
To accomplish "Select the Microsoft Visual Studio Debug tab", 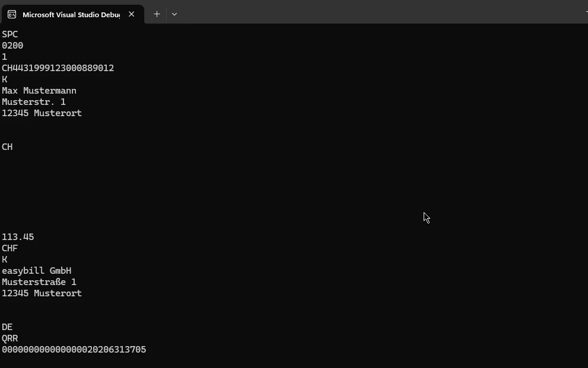I will pos(71,14).
